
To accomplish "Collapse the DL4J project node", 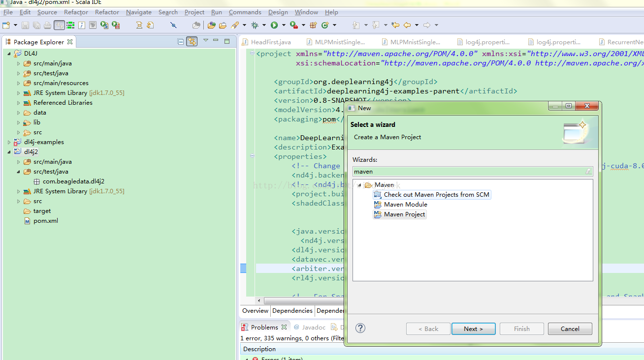I will click(9, 54).
